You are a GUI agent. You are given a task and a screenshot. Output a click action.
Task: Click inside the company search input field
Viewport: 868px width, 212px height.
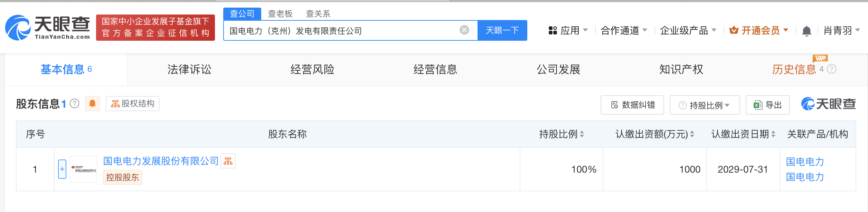(346, 30)
